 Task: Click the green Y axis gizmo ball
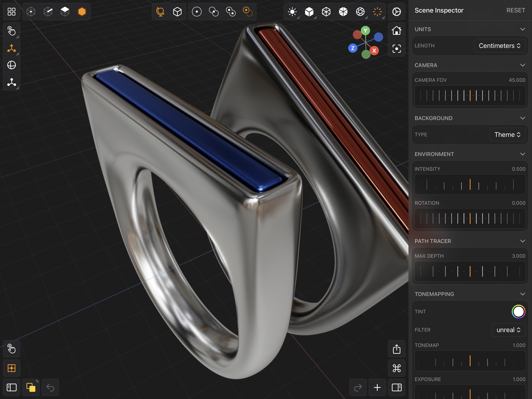click(x=365, y=31)
